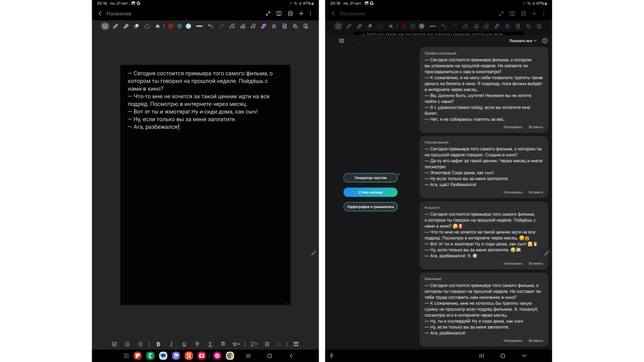Choose the red pen color in left note

170,26
